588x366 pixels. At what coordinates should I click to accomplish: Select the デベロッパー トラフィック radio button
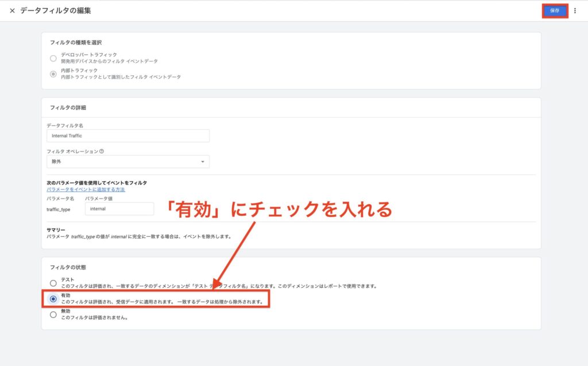click(x=53, y=58)
